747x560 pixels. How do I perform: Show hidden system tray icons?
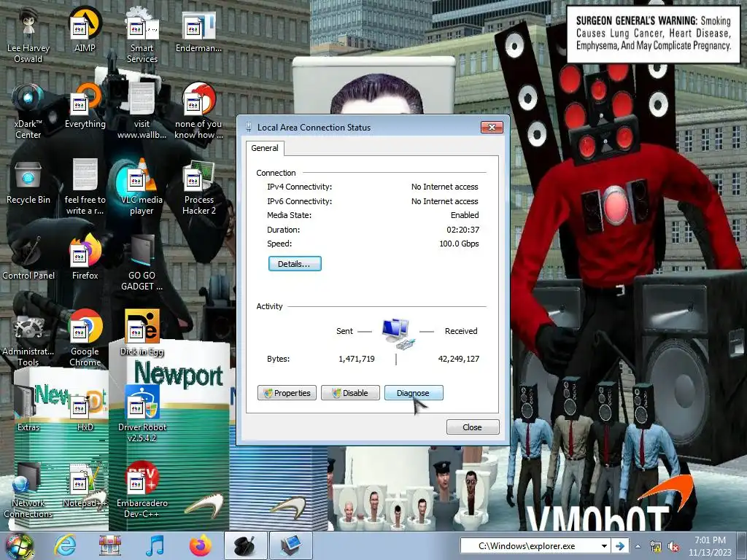(x=638, y=546)
